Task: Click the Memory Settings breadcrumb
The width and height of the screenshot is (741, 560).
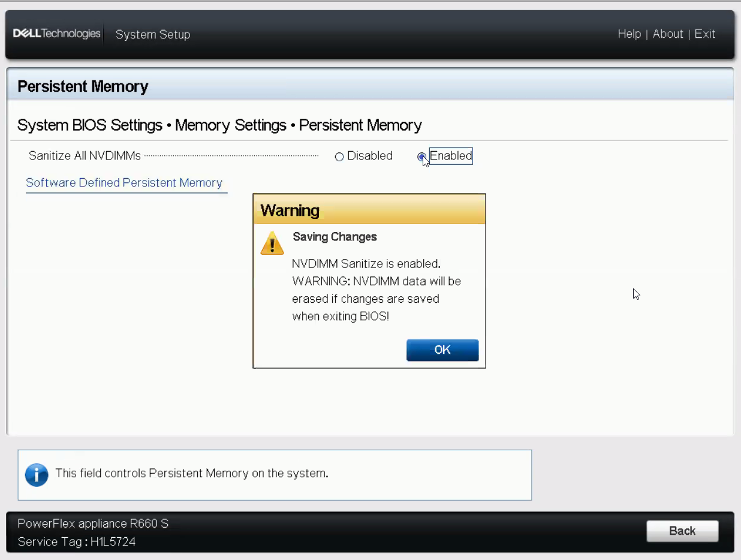Action: pos(230,125)
